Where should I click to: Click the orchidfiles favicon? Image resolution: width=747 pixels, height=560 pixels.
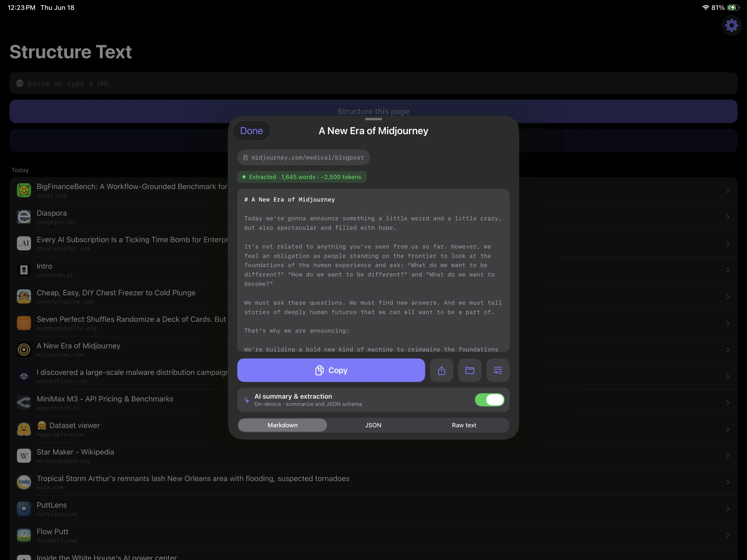(24, 376)
